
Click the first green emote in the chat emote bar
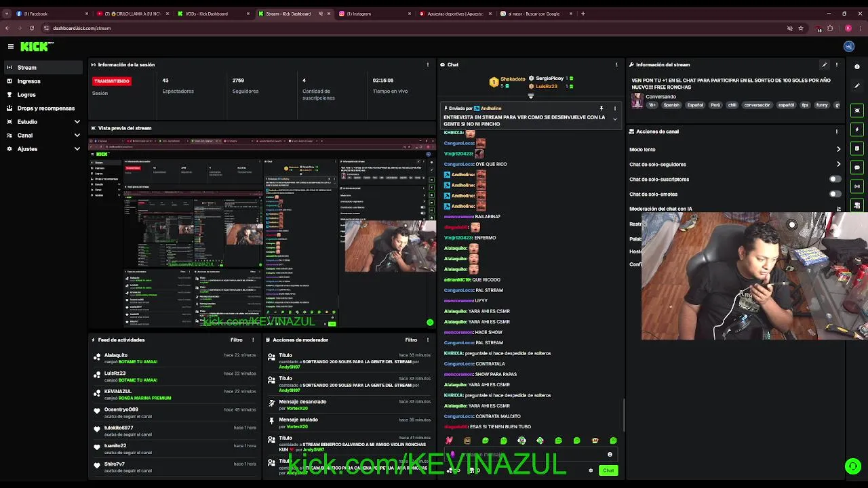[x=485, y=441]
